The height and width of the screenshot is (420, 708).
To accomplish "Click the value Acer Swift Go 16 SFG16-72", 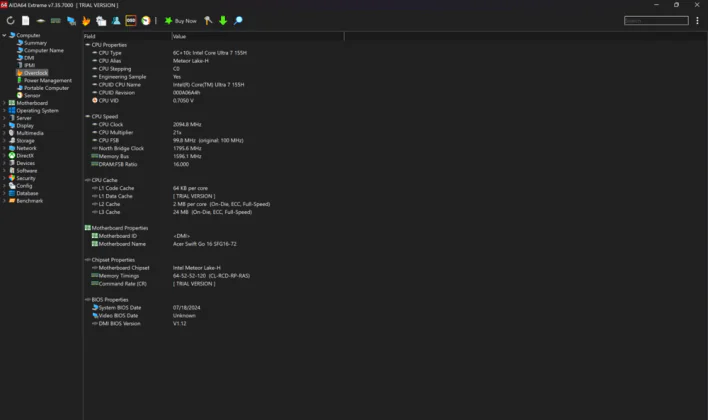I will (x=205, y=244).
